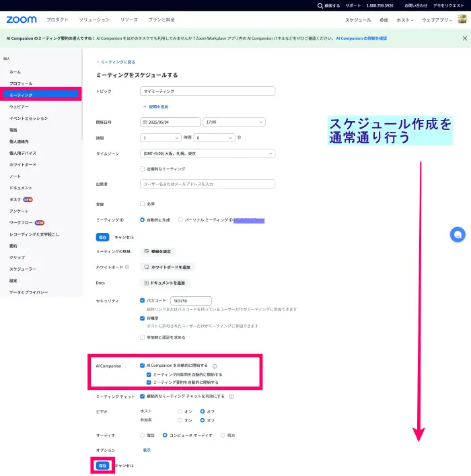Click the calendar icon in date field
The image size is (471, 476).
(x=145, y=122)
